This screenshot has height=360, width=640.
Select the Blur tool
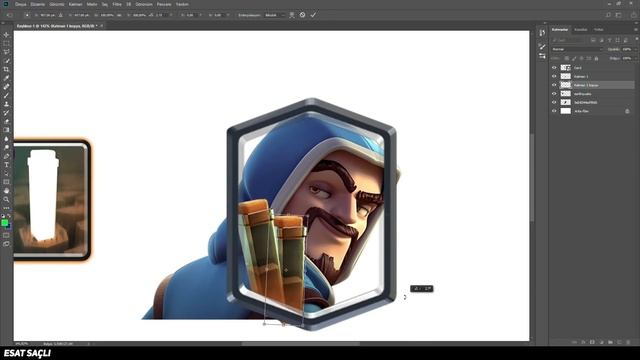[x=6, y=139]
